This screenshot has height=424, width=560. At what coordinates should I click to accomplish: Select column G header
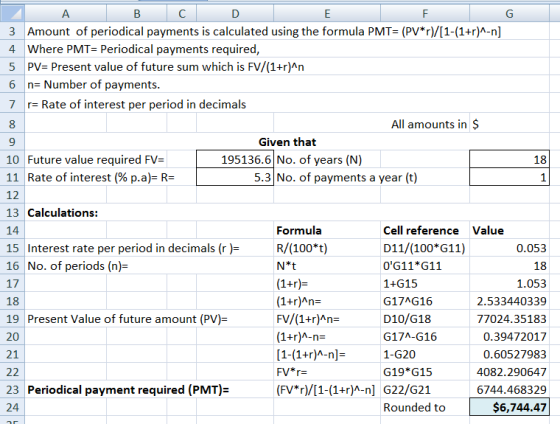509,14
